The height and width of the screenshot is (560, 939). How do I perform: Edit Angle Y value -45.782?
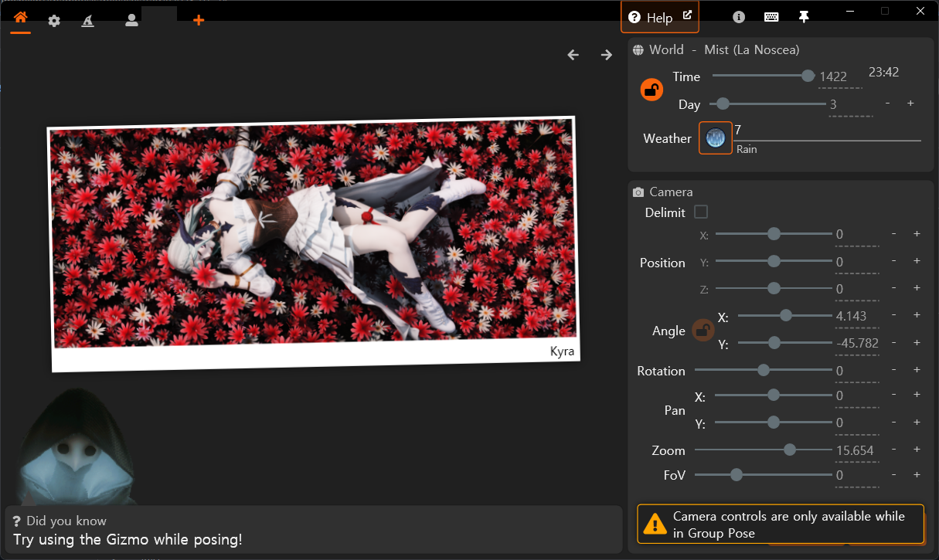[x=857, y=343]
